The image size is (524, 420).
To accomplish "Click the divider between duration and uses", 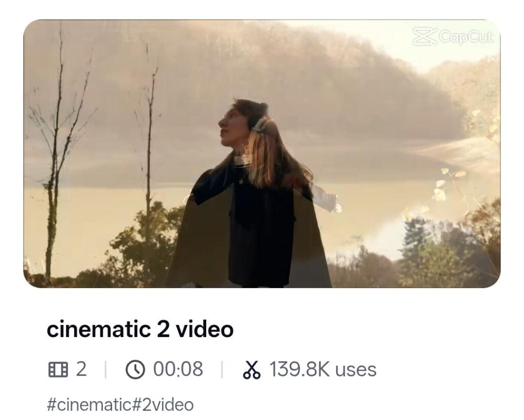I will pos(222,369).
